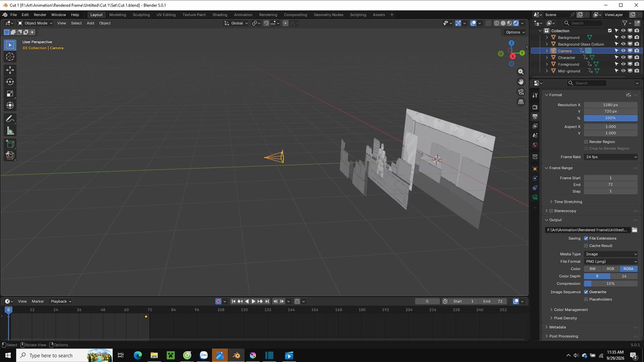Screen dimensions: 644x362
Task: Click the keyframe diamond at frame 72
Action: (x=146, y=317)
